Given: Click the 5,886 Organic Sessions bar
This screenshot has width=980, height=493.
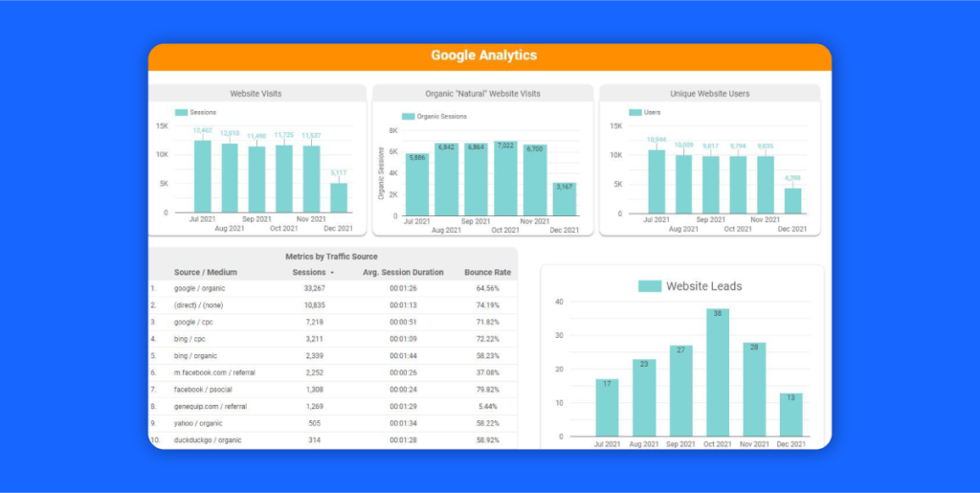Looking at the screenshot, I should pos(417,185).
